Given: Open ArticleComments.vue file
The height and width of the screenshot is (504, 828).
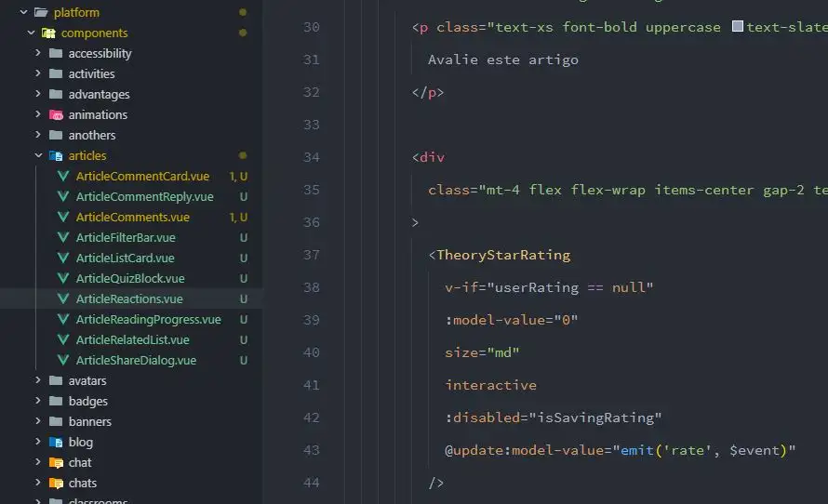Looking at the screenshot, I should coord(132,217).
